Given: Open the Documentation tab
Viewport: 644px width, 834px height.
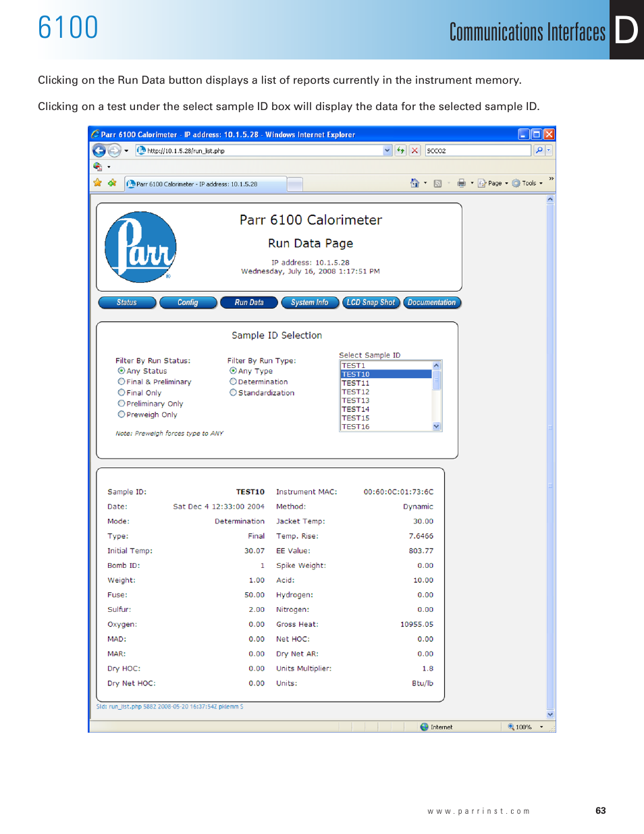Looking at the screenshot, I should 432,303.
